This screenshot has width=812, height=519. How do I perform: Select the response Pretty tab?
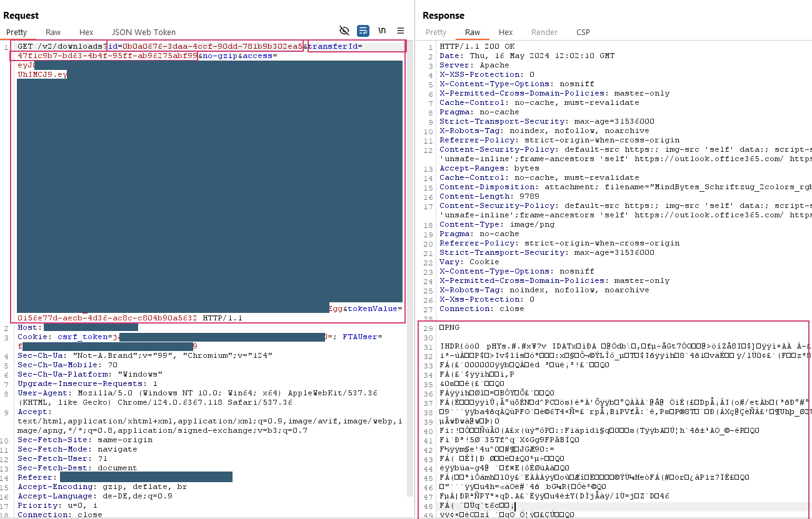(x=436, y=32)
